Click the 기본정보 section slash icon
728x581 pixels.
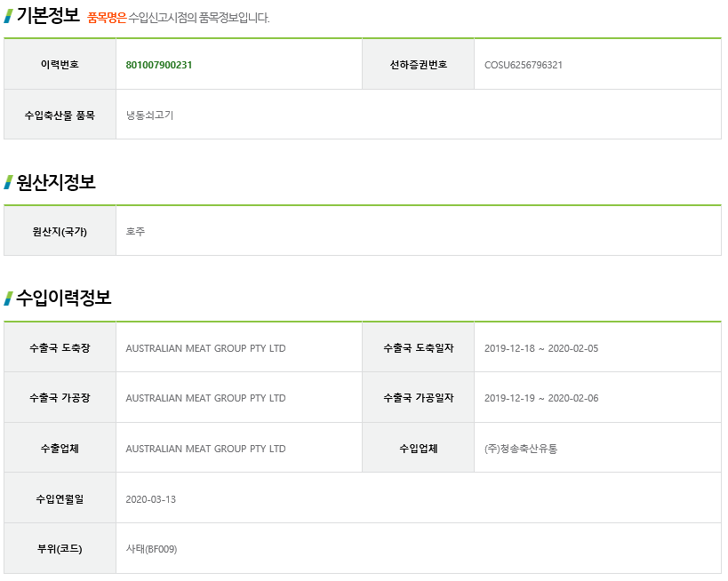point(8,16)
